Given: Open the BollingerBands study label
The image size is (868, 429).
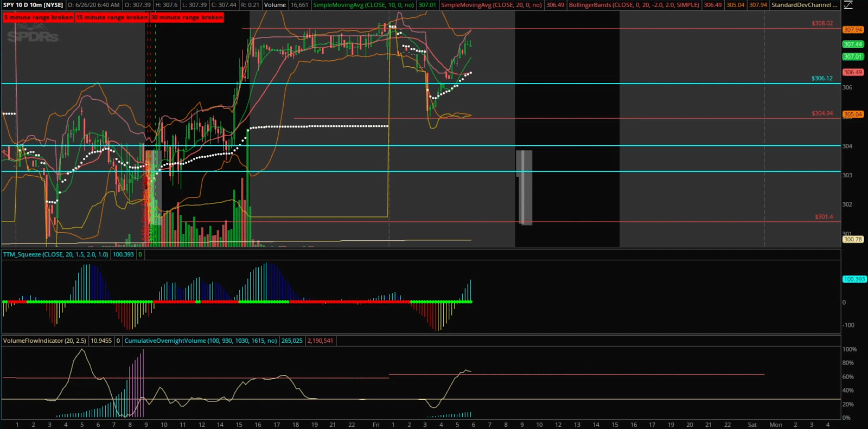Looking at the screenshot, I should pos(634,5).
